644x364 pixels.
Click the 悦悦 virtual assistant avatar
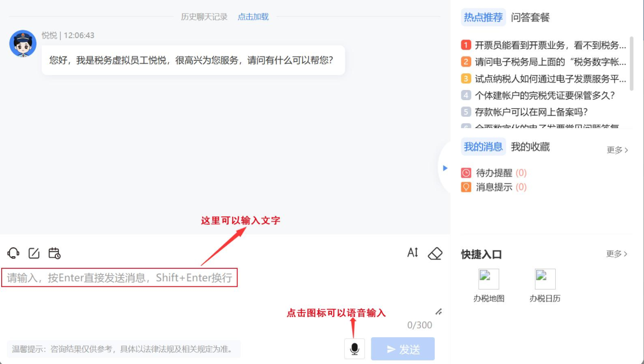23,43
